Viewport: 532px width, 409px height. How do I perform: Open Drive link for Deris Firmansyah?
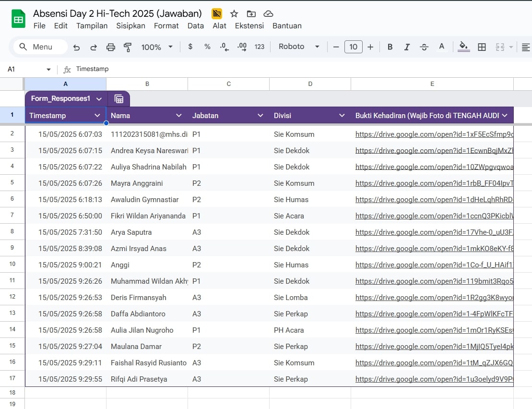[434, 298]
